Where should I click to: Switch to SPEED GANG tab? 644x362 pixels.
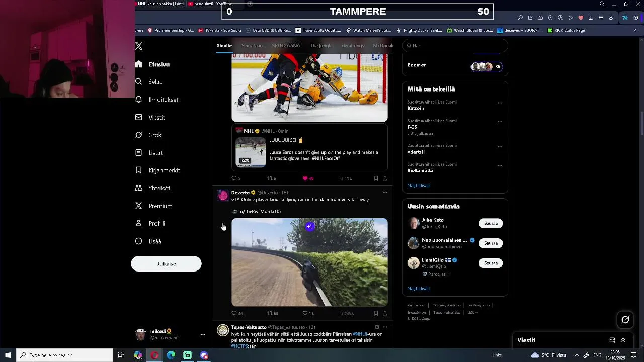pyautogui.click(x=286, y=46)
